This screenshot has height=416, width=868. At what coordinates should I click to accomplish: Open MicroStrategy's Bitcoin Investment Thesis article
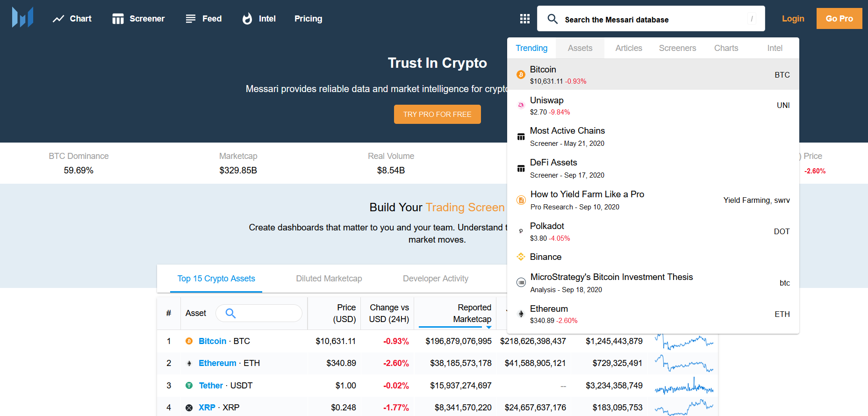click(653, 283)
